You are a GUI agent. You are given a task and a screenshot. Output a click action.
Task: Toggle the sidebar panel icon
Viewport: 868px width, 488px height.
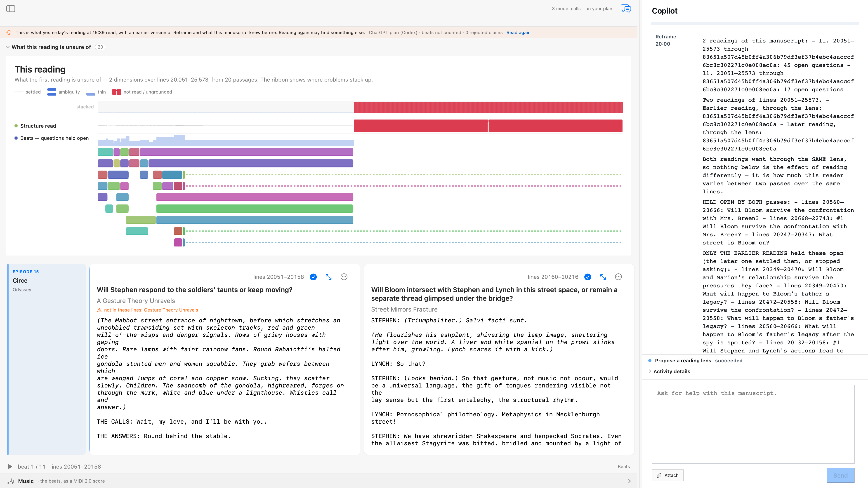point(11,8)
